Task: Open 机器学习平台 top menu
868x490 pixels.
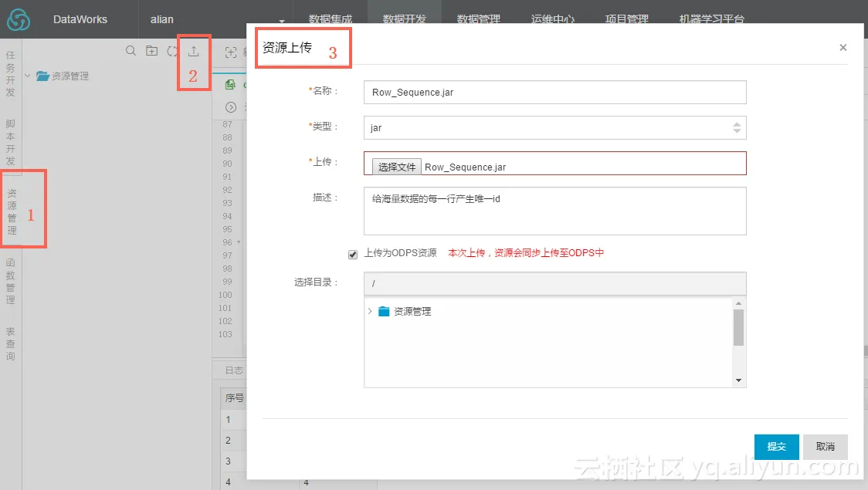Action: pos(712,19)
